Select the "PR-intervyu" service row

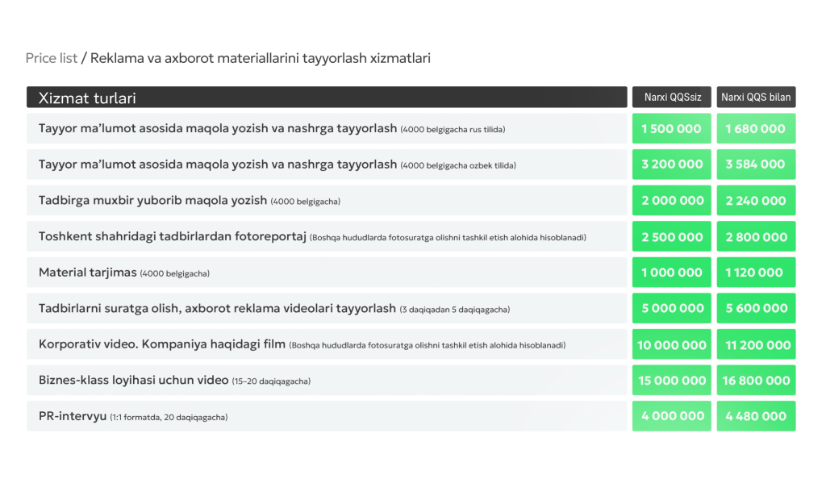(327, 416)
